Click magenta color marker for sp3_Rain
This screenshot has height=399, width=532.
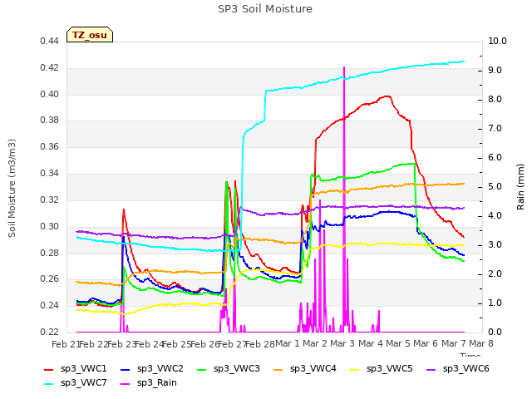point(126,384)
